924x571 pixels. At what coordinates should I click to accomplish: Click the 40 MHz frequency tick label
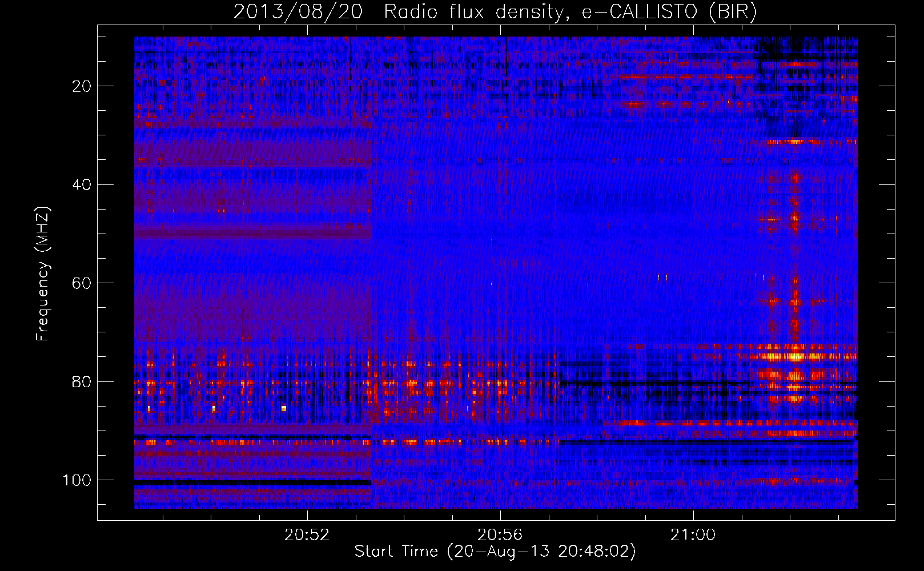coord(82,185)
